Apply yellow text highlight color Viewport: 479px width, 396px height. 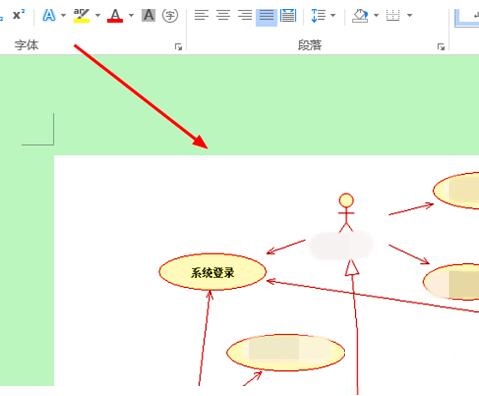(81, 15)
